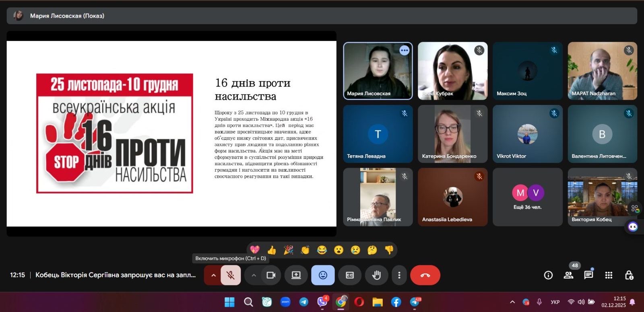
Task: Click the 'Мария Лисовская (Показ)' presenter banner
Action: (x=322, y=16)
